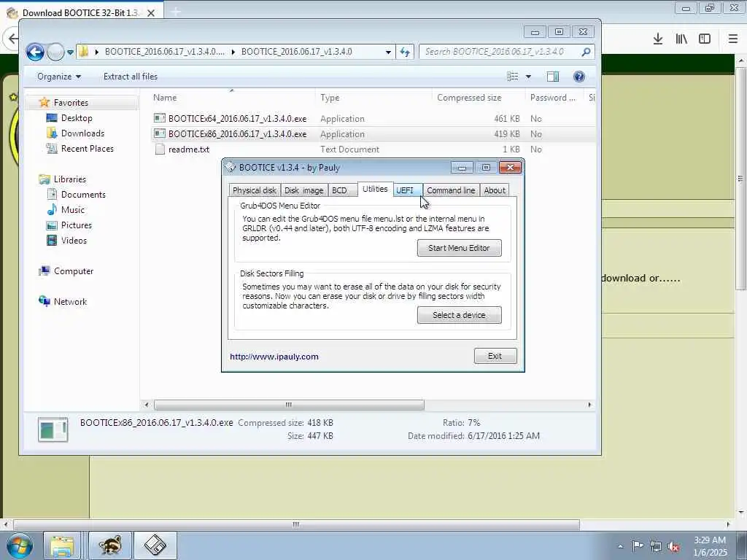Switch to the Physical disk tab
The image size is (747, 560).
click(x=255, y=190)
